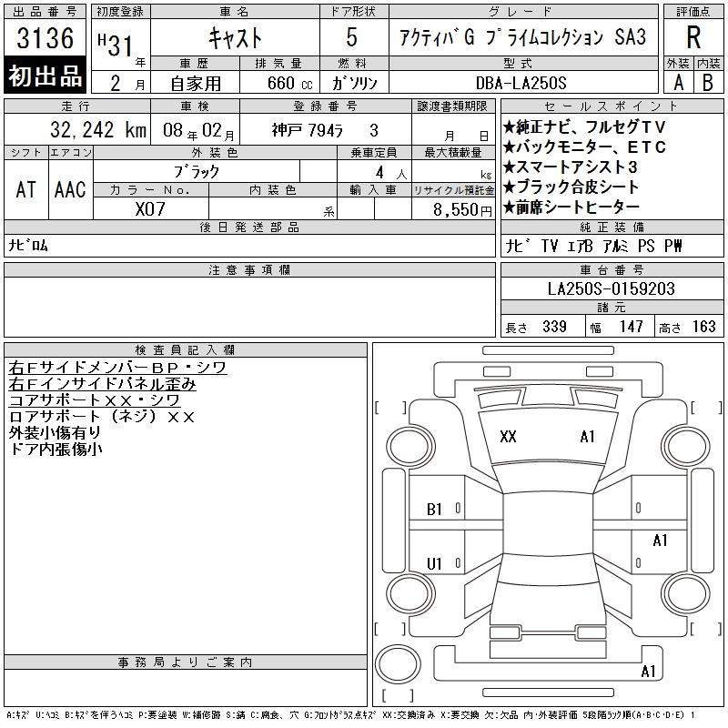
Task: Click inspector note 右FサイドメンバーBP・シワ
Action: (x=117, y=368)
